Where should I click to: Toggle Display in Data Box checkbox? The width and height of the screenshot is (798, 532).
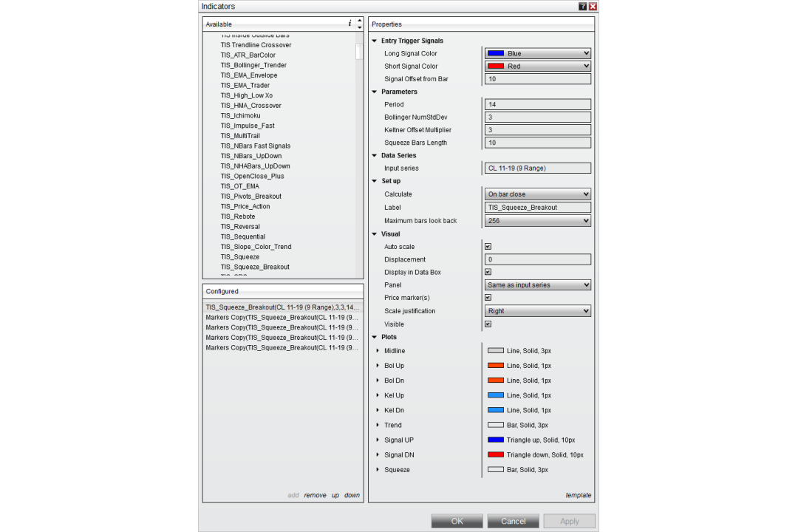tap(488, 272)
